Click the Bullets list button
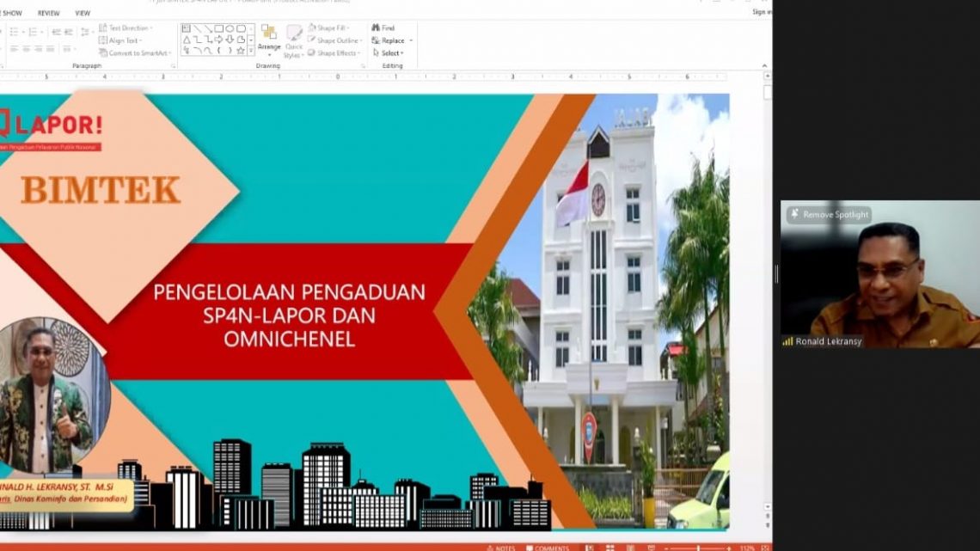The height and width of the screenshot is (551, 980). (14, 32)
